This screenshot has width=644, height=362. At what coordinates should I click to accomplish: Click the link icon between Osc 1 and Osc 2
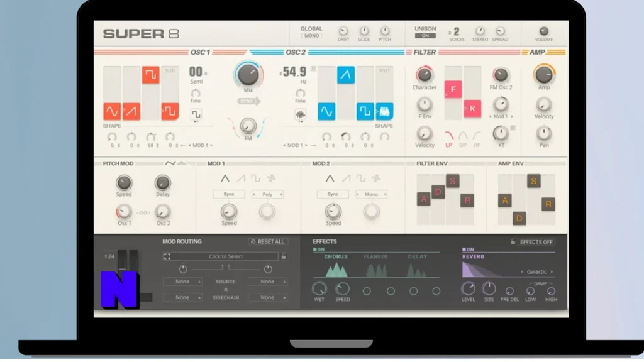click(143, 212)
